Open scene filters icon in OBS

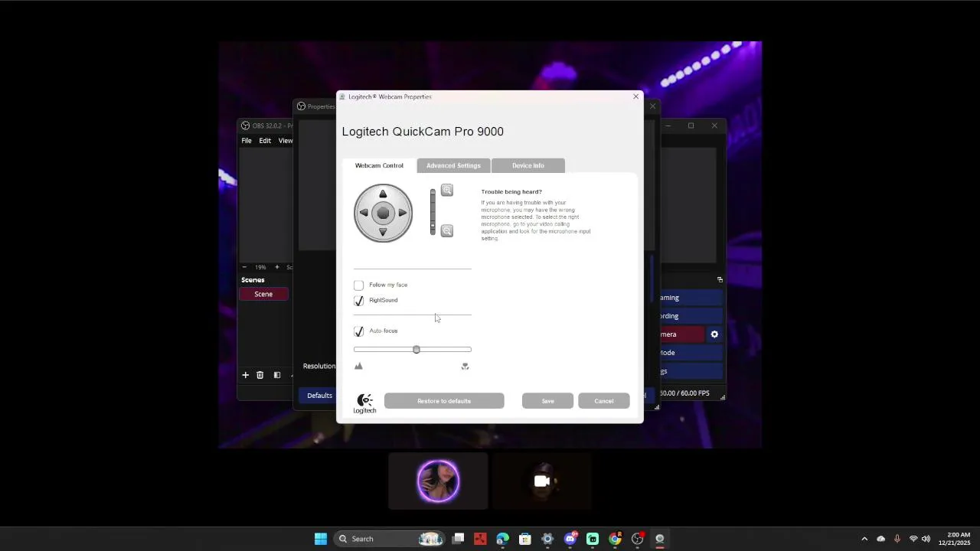(277, 375)
